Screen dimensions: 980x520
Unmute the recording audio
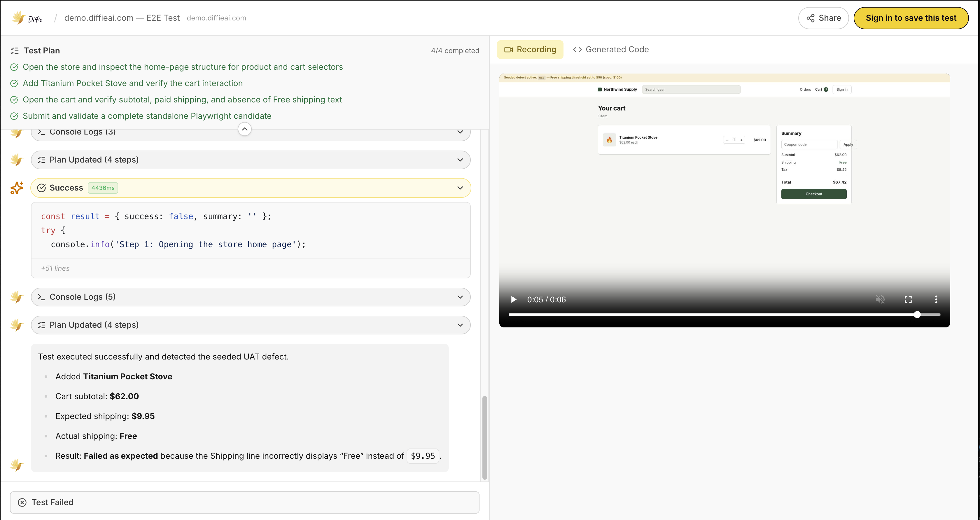pos(880,300)
